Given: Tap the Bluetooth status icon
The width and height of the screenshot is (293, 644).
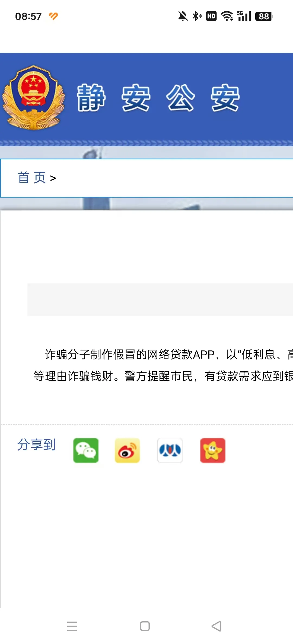Looking at the screenshot, I should (197, 16).
